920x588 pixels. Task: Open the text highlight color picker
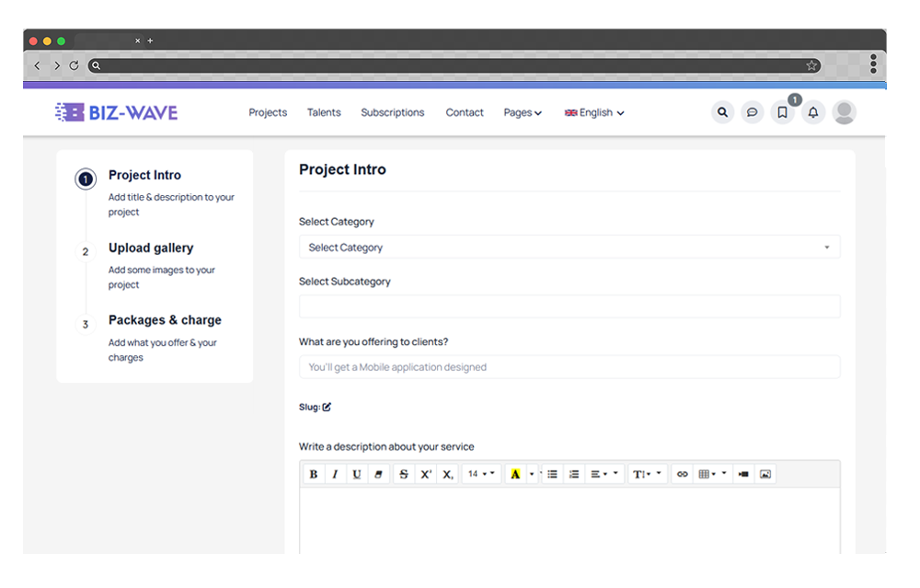[516, 473]
